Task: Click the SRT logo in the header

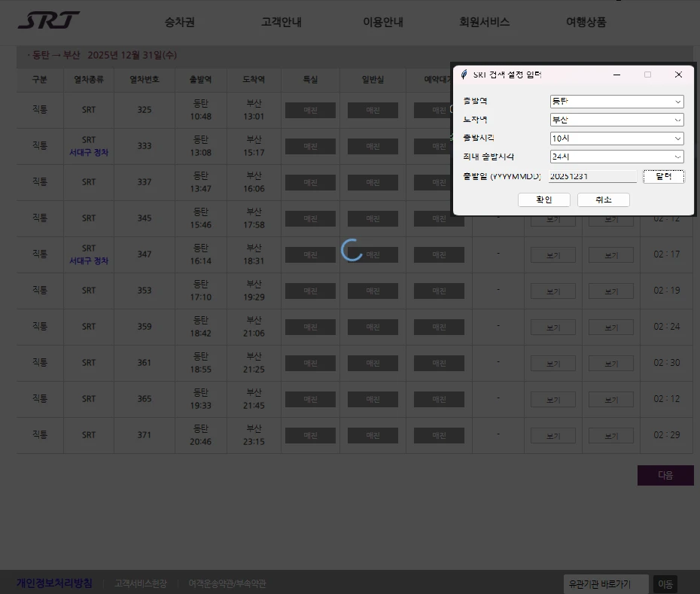Action: pyautogui.click(x=49, y=20)
